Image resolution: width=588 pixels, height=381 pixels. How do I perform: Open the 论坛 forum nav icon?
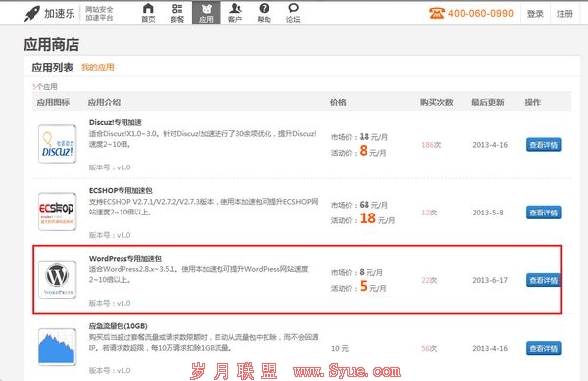[293, 13]
